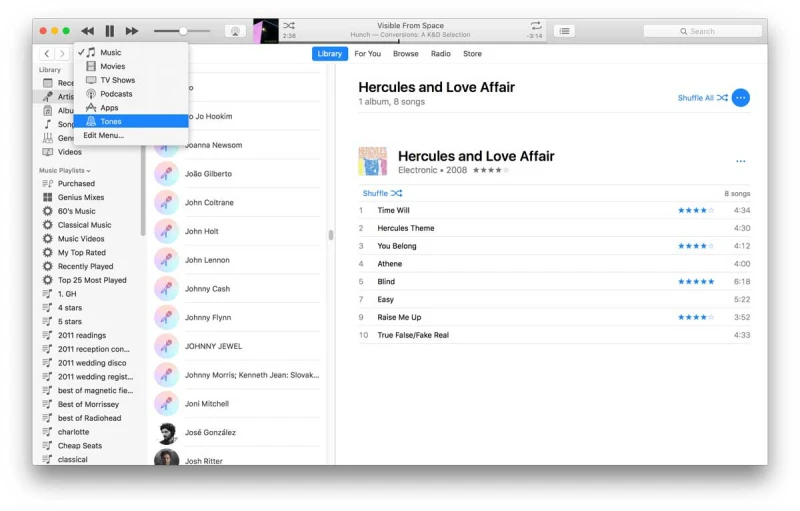Switch to the For You tab

tap(368, 54)
